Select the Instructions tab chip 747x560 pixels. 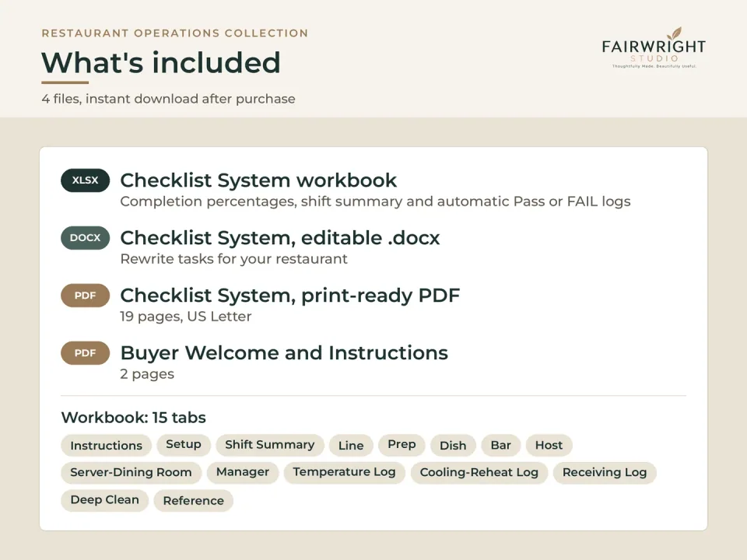[107, 445]
